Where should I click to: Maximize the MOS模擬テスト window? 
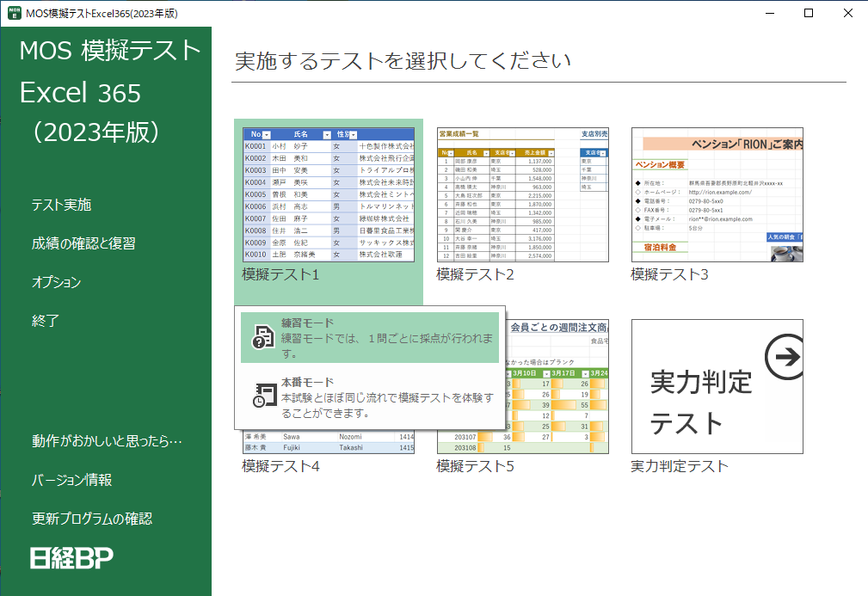coord(809,13)
